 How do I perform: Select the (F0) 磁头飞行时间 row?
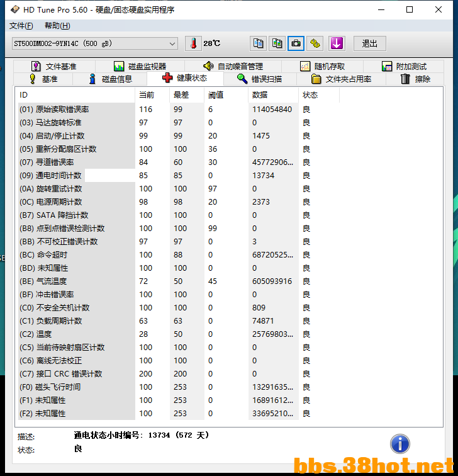tap(179, 387)
